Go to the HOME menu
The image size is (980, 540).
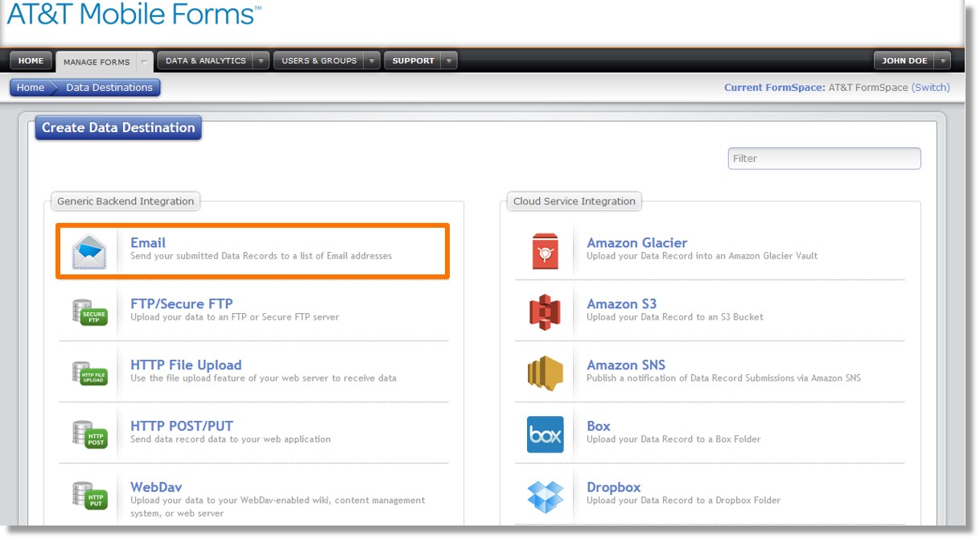[x=31, y=60]
